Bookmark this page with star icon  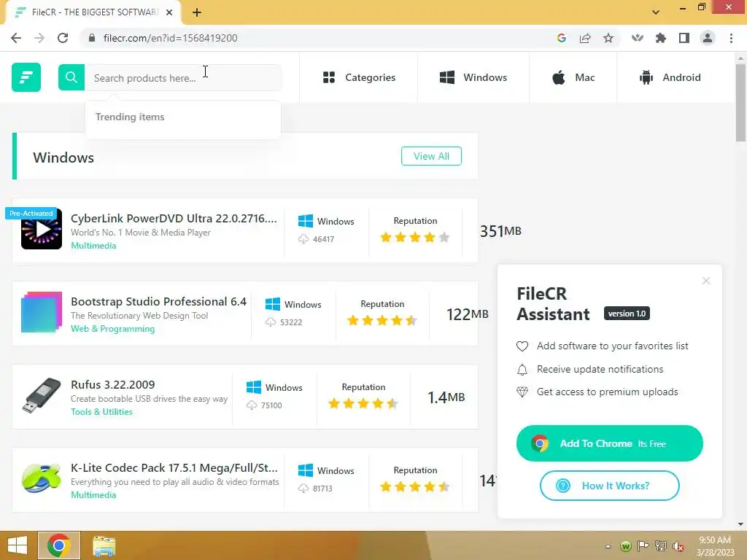point(608,38)
